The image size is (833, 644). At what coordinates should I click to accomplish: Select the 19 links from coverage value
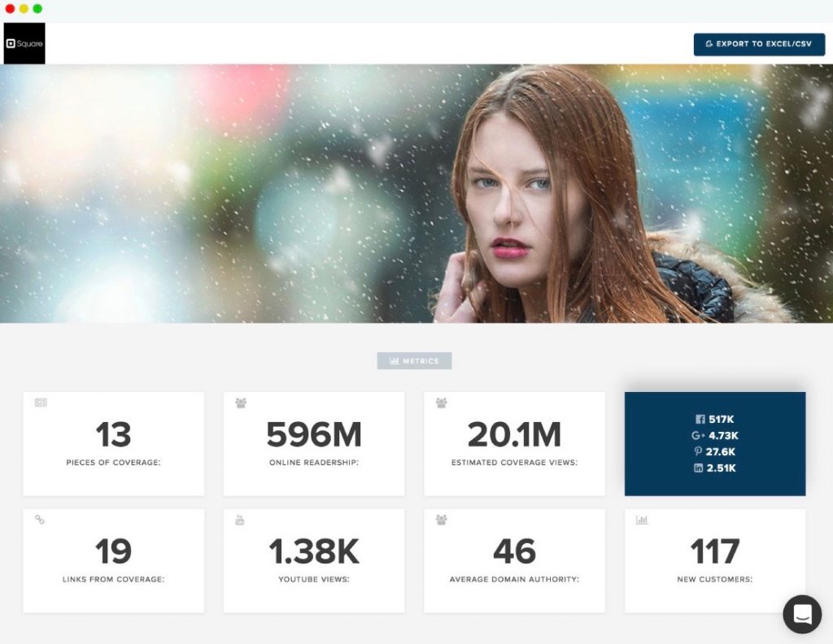[x=113, y=551]
